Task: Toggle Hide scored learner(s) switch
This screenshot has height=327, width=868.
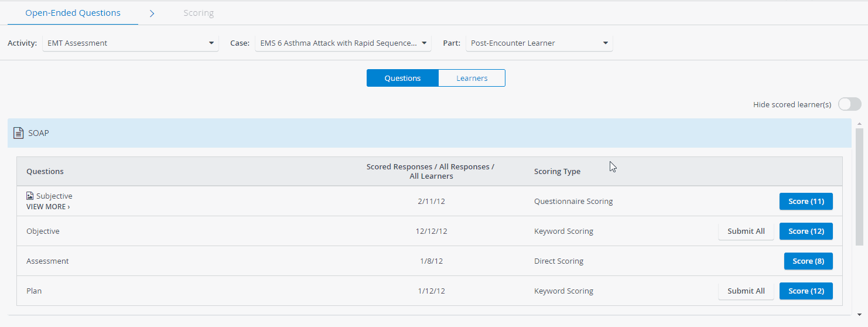Action: coord(849,104)
